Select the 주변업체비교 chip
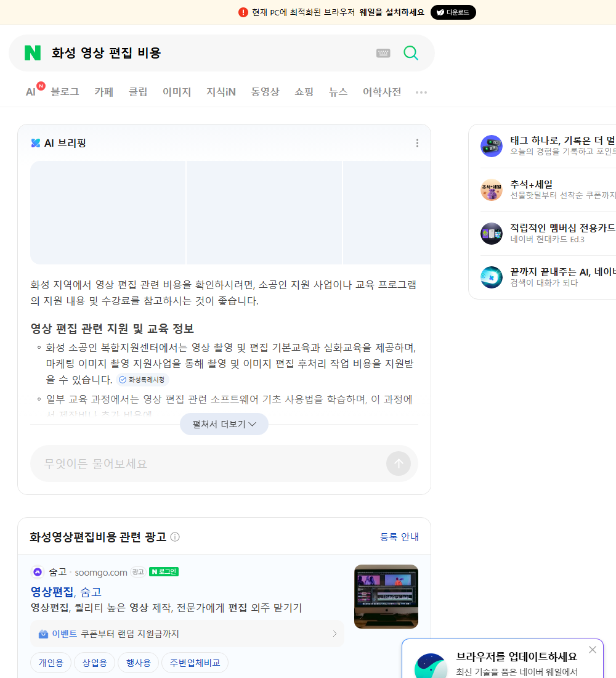Viewport: 616px width, 678px height. click(195, 663)
